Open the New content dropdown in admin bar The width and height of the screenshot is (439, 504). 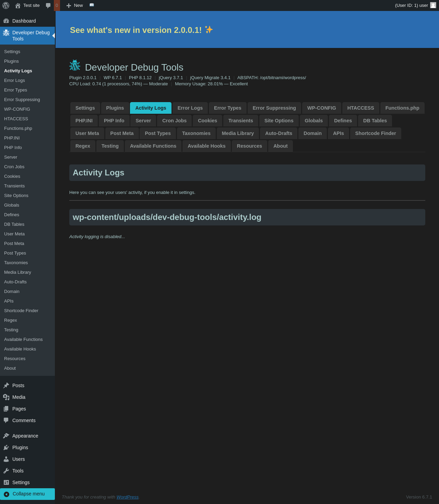tap(75, 5)
